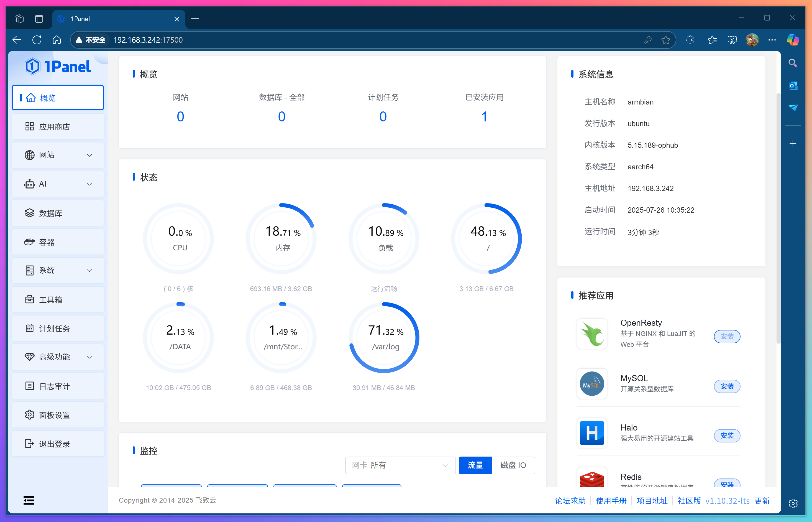This screenshot has height=522, width=812.
Task: Install MySQL from recommended apps
Action: pyautogui.click(x=727, y=386)
